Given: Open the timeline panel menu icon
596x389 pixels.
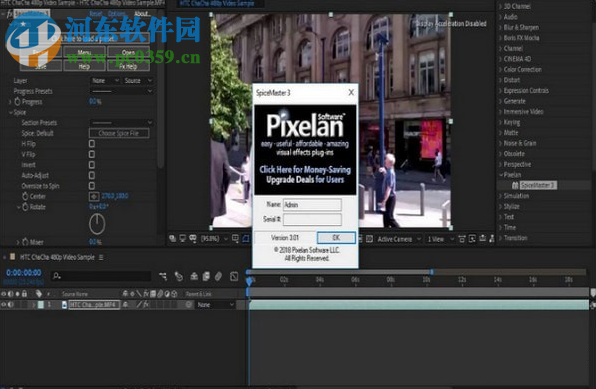Looking at the screenshot, I should (101, 257).
